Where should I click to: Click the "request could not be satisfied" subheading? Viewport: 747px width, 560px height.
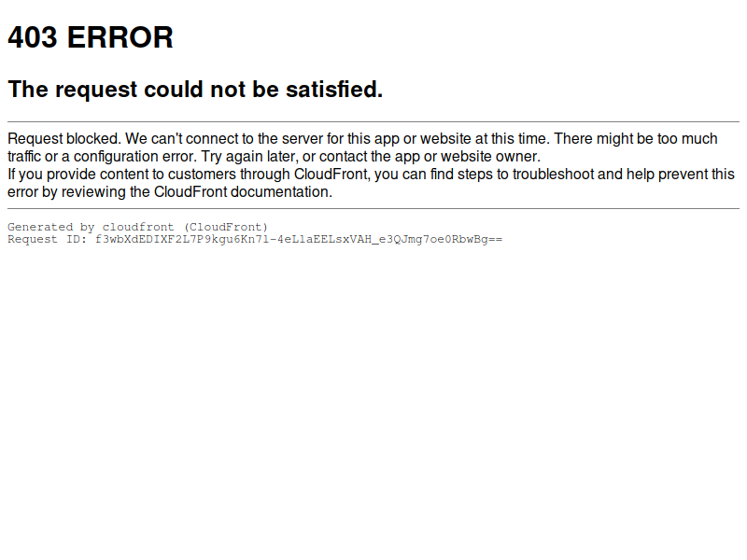[x=195, y=89]
